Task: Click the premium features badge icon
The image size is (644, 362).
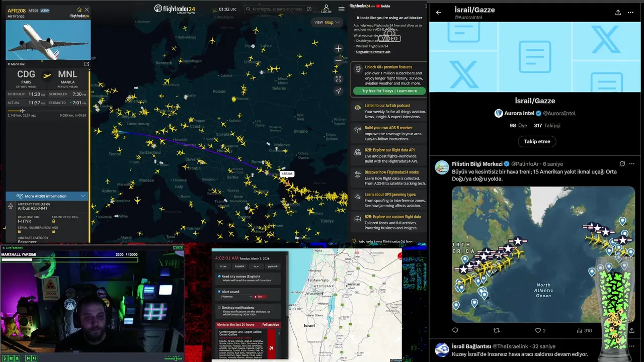Action: [x=358, y=69]
